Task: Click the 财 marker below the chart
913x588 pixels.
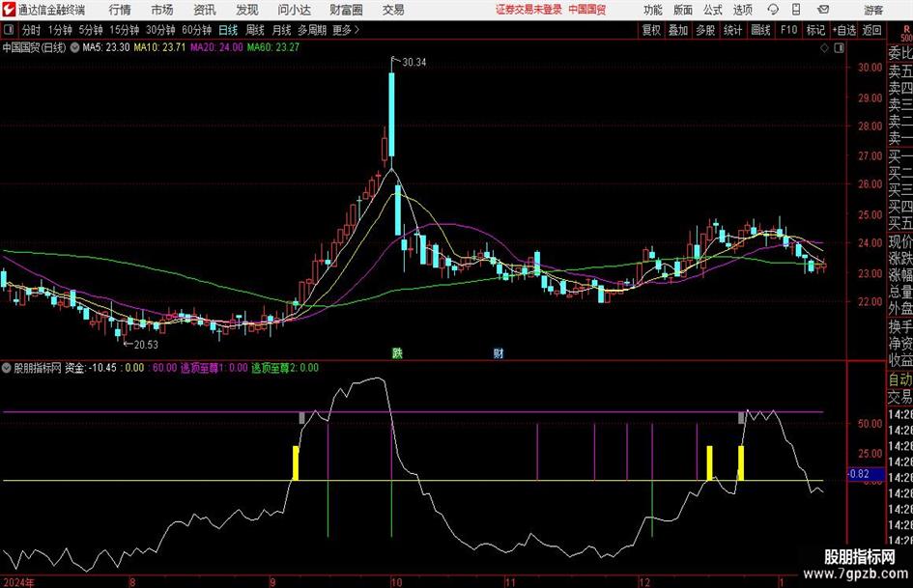Action: [x=499, y=352]
